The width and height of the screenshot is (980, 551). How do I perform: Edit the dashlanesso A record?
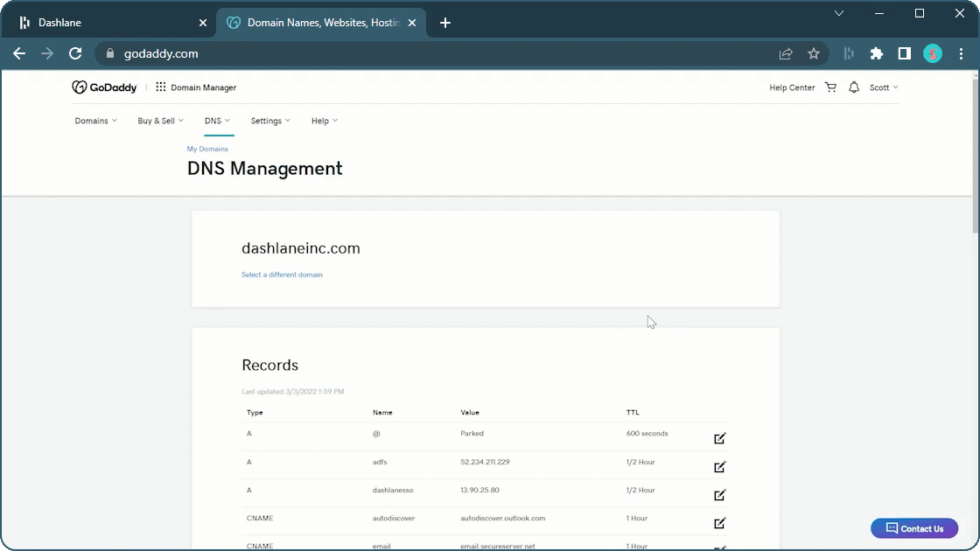tap(719, 495)
